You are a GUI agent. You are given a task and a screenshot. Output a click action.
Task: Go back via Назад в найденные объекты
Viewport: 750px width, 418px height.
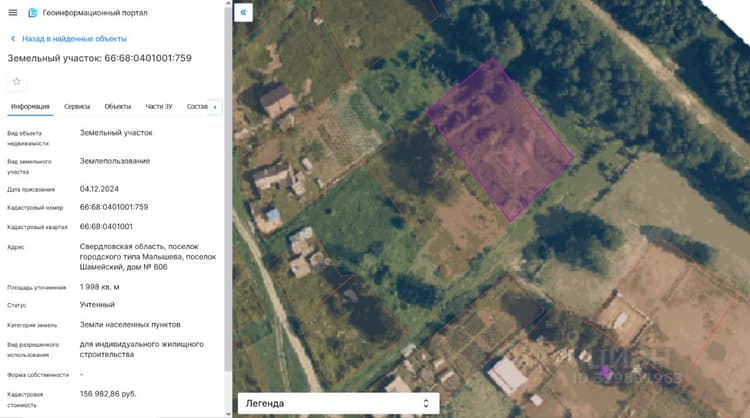[74, 39]
